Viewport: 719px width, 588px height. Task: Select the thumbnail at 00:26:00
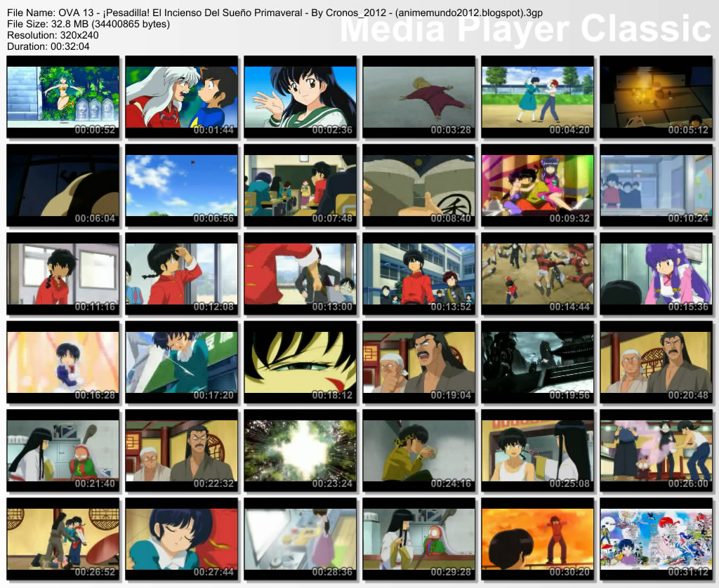click(x=657, y=450)
